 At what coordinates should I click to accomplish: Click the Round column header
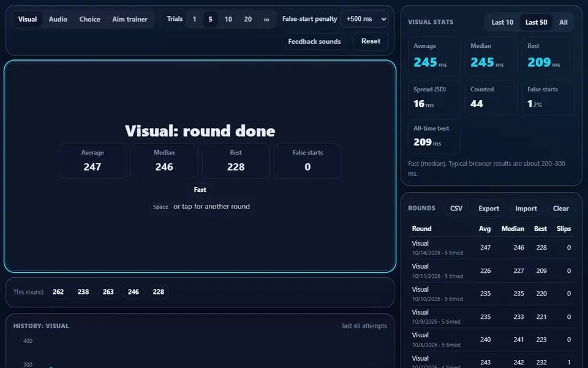click(x=421, y=229)
